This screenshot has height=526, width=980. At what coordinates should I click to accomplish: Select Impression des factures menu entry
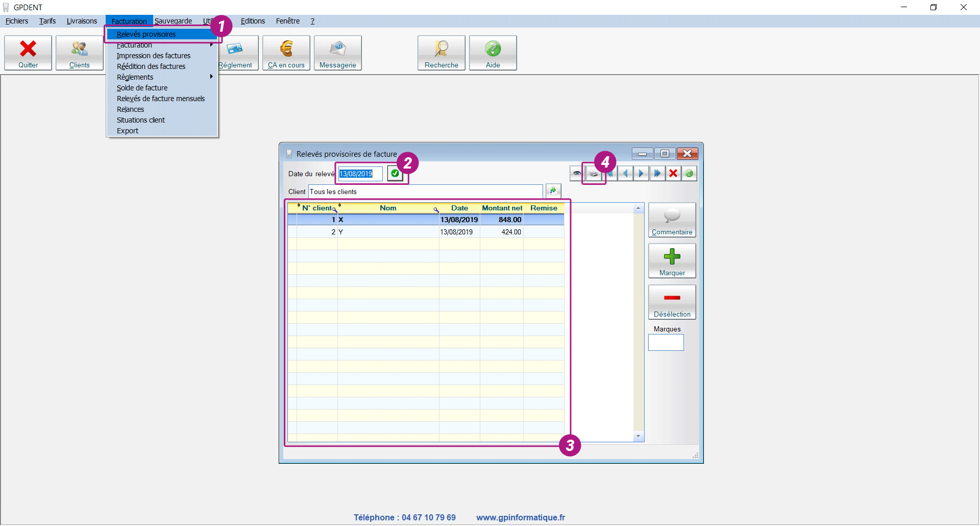pos(153,56)
